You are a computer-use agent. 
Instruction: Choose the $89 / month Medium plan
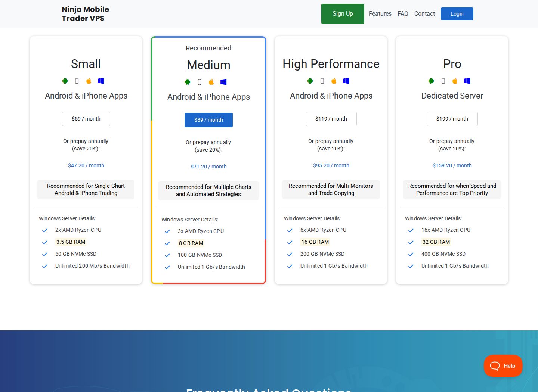208,120
